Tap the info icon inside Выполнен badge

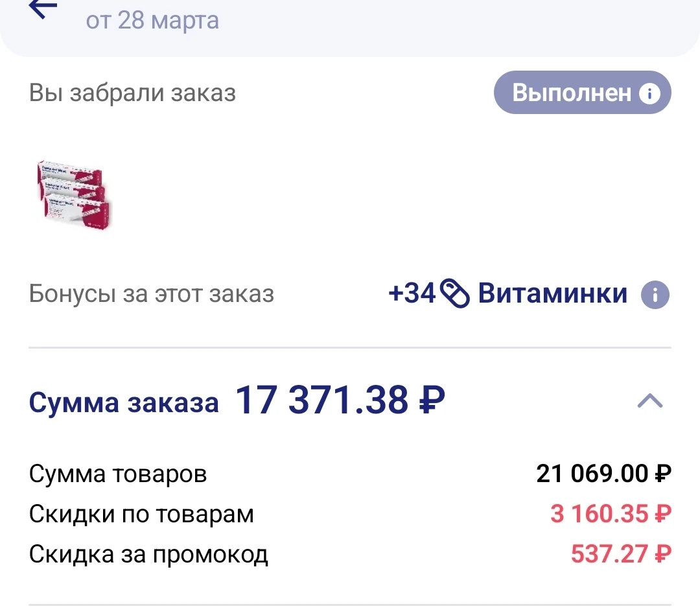click(x=649, y=93)
